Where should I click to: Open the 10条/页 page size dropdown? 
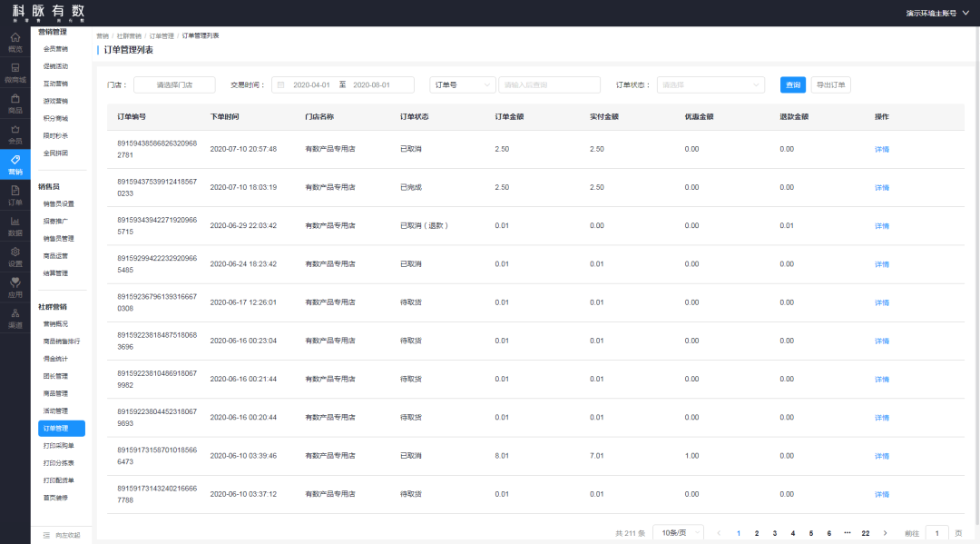[x=678, y=533]
